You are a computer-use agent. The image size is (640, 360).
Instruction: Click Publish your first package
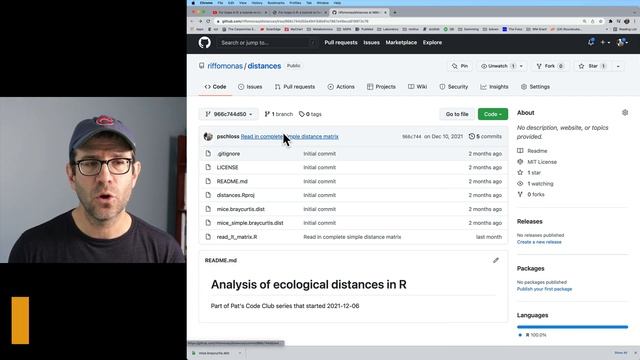[544, 289]
